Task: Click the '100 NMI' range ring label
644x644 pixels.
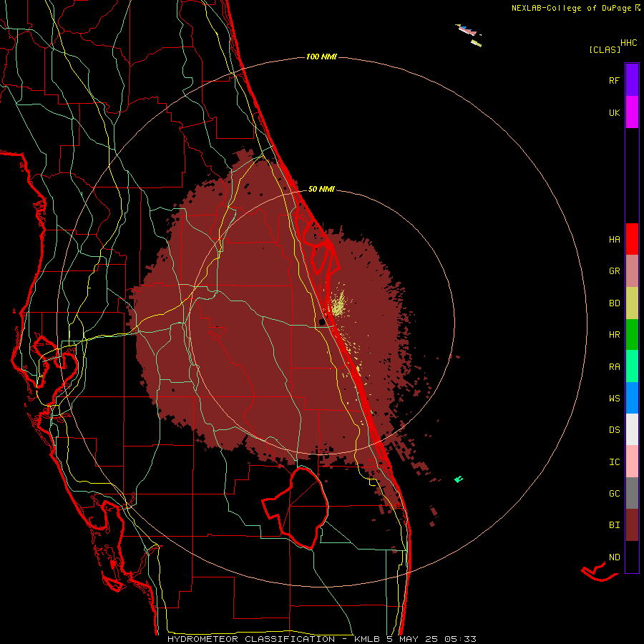Action: 321,57
